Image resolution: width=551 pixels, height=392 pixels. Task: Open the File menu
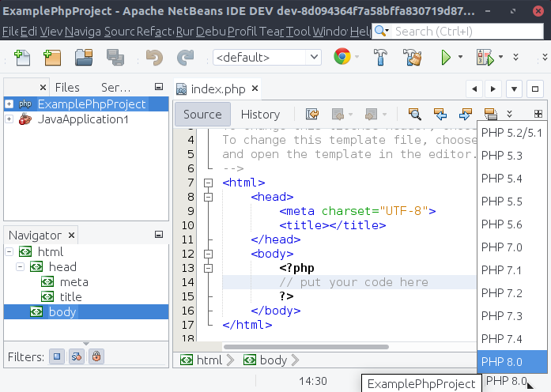[9, 32]
